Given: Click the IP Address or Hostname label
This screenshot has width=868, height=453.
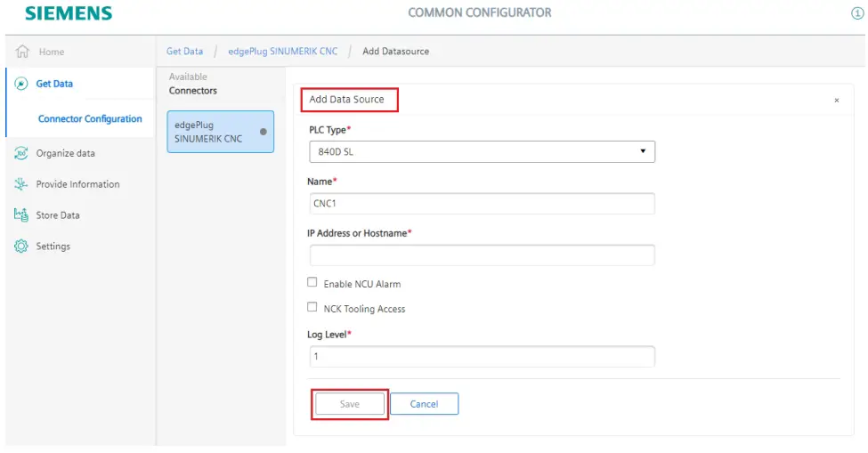Looking at the screenshot, I should (x=360, y=233).
